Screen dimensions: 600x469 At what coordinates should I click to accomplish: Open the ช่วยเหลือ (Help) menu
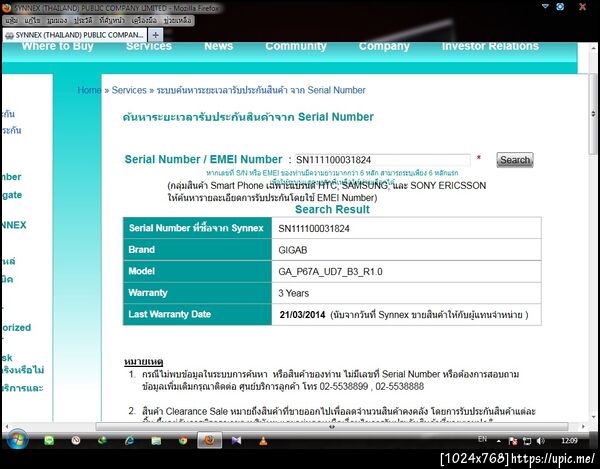click(x=177, y=20)
